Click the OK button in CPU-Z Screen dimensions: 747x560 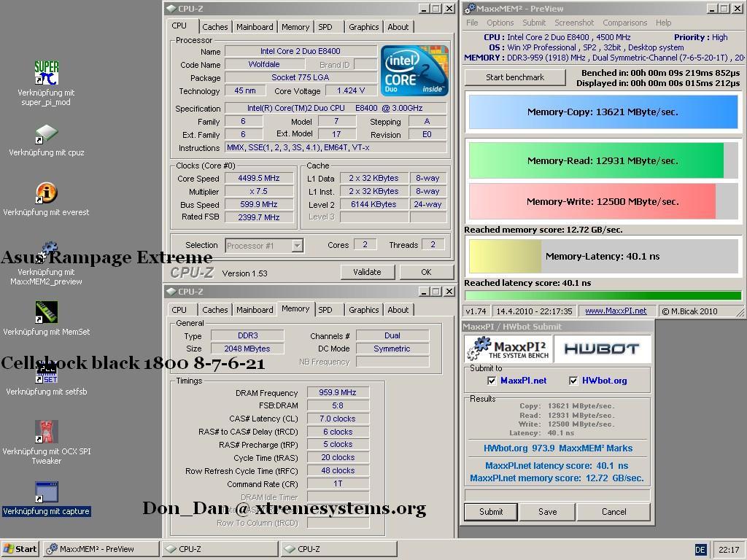(426, 272)
